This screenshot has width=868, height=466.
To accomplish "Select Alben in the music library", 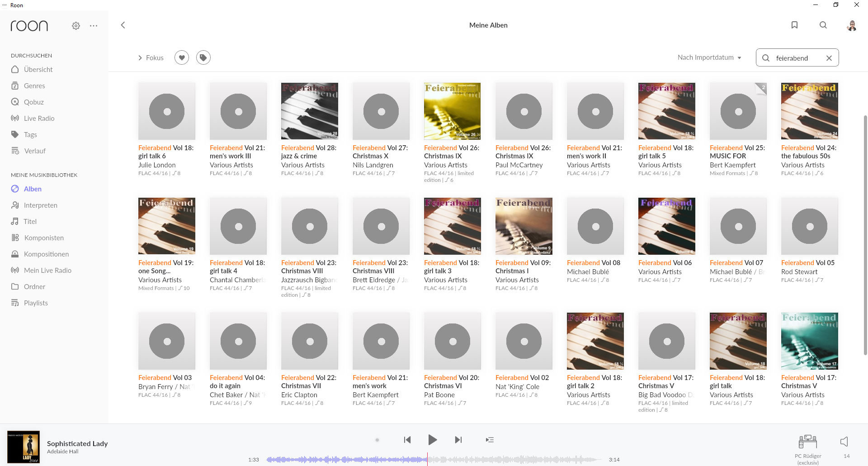I will point(33,189).
